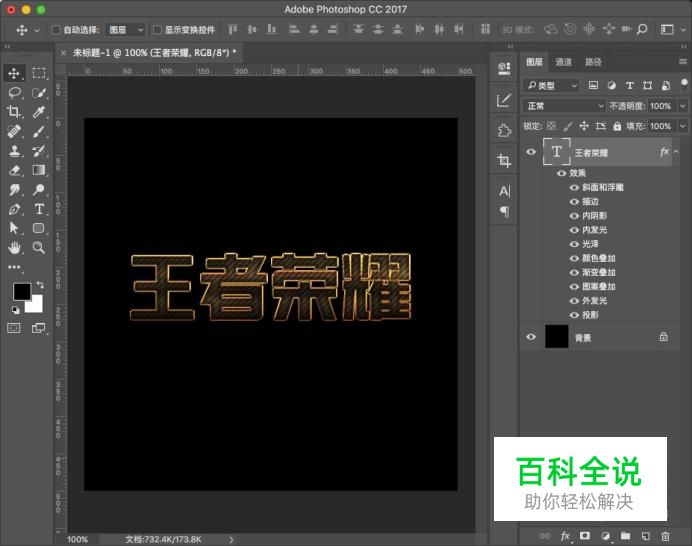This screenshot has width=692, height=546.
Task: Select the Crop tool in toolbox
Action: [14, 112]
